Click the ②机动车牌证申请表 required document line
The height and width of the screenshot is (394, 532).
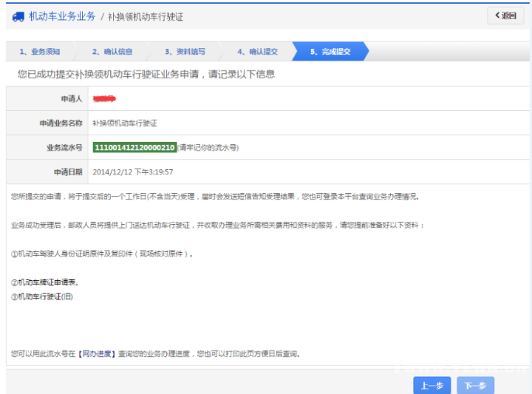tap(44, 282)
